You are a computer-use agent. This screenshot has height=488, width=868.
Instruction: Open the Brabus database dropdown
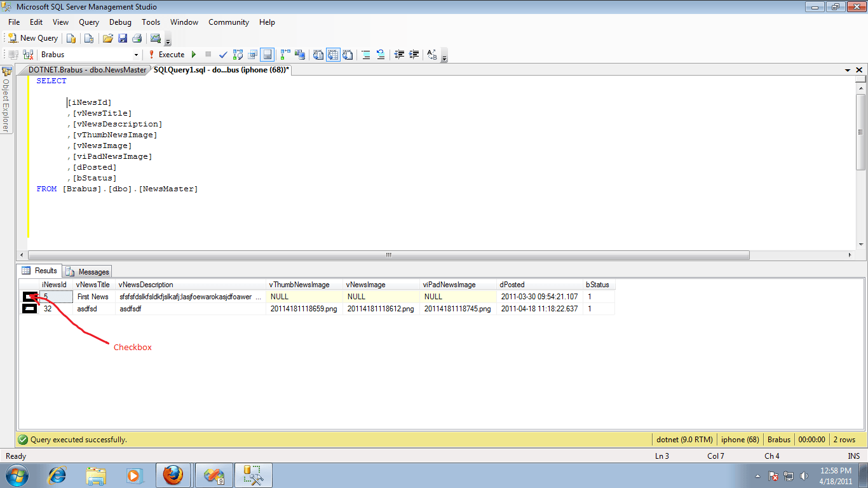[x=136, y=55]
